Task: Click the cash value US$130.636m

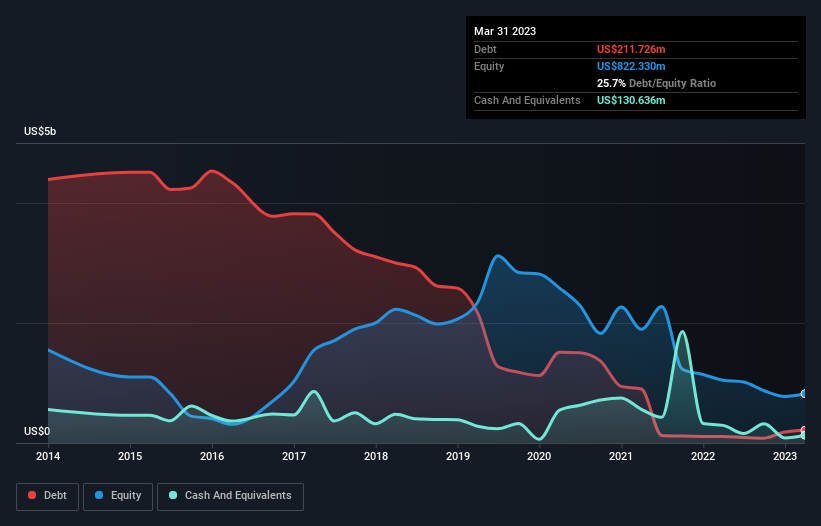Action: coord(631,100)
